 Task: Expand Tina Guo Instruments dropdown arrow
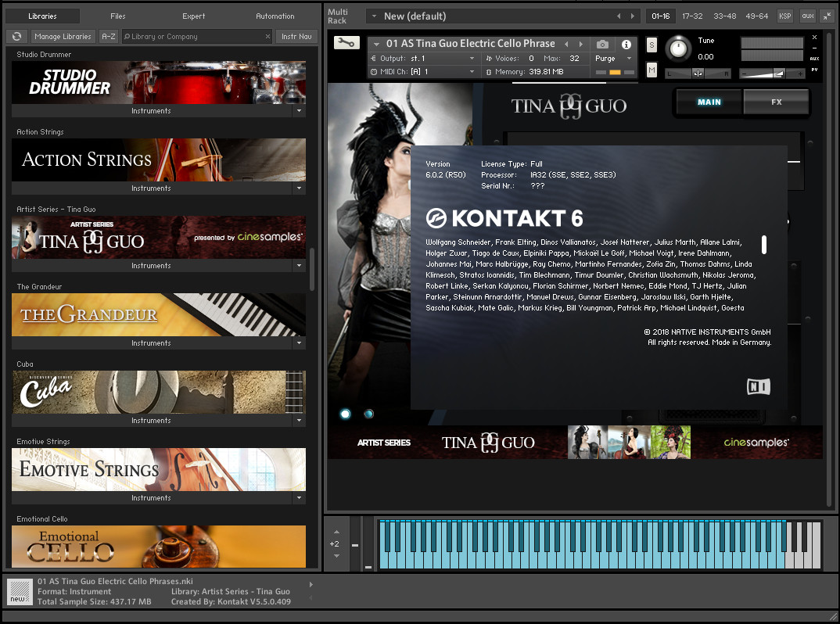[x=299, y=266]
